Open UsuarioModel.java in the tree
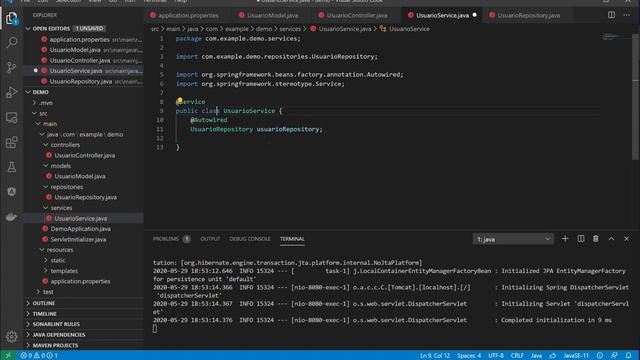 pyautogui.click(x=84, y=176)
